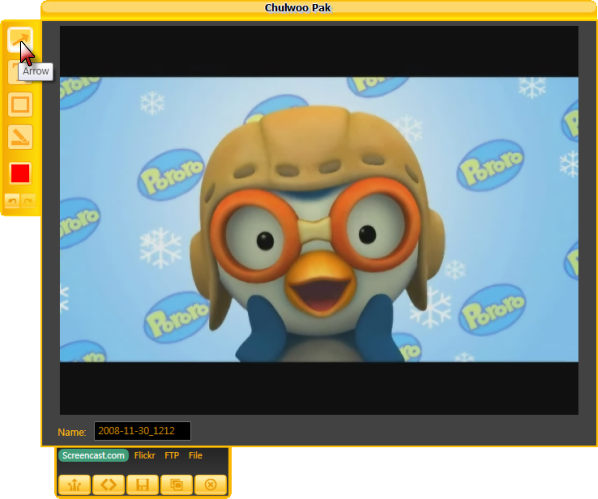Screen dimensions: 598x499
Task: Switch to the Flickr output tab
Action: pos(145,456)
